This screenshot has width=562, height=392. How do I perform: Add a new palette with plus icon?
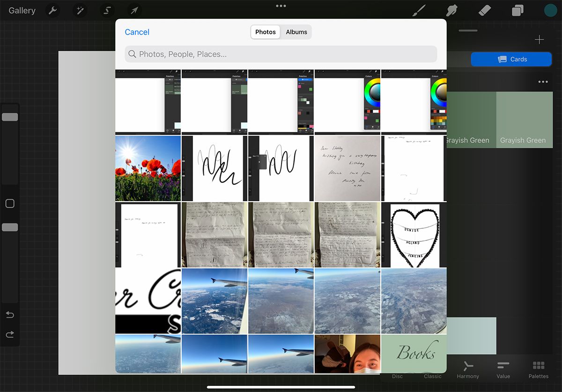(540, 40)
